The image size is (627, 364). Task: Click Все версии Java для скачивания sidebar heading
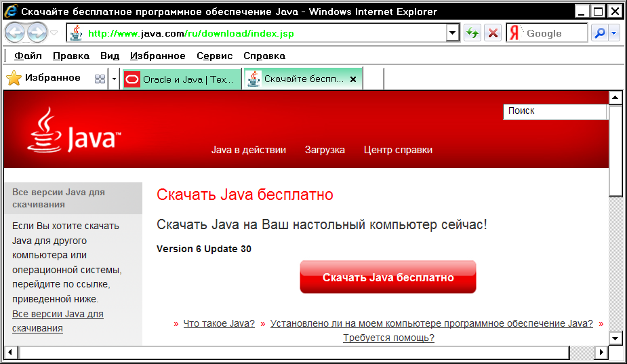[58, 198]
